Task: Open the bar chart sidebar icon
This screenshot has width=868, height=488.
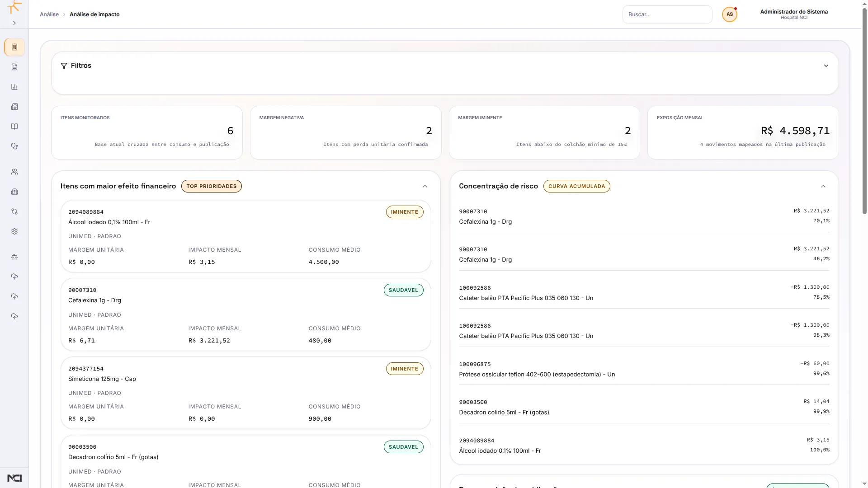Action: click(x=14, y=87)
